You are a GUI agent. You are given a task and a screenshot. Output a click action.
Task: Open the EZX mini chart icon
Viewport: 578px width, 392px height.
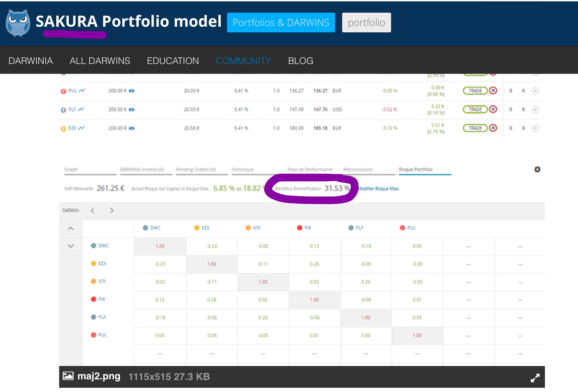pyautogui.click(x=81, y=128)
